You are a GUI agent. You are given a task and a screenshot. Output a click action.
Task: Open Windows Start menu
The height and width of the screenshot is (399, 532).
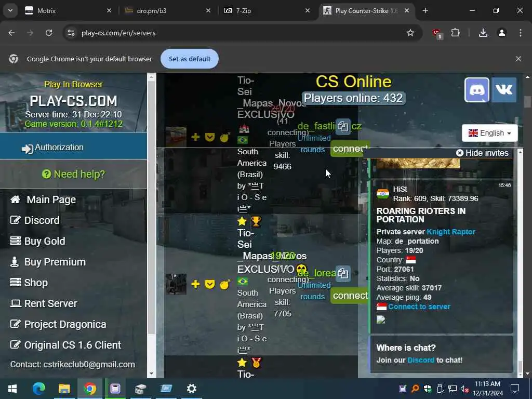coord(12,389)
